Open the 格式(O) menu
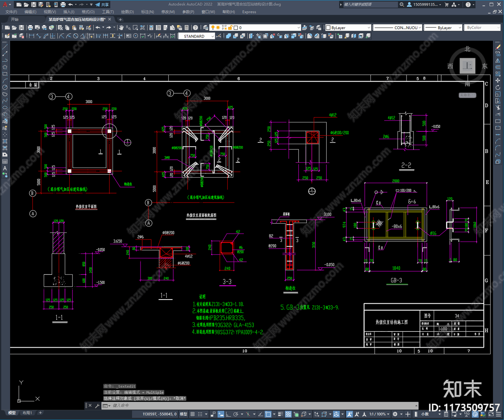Screen dimensions: 504x420 point(88,12)
